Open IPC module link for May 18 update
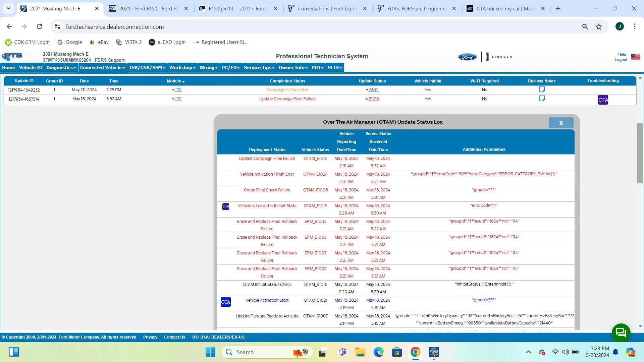This screenshot has width=644, height=362. tap(178, 99)
